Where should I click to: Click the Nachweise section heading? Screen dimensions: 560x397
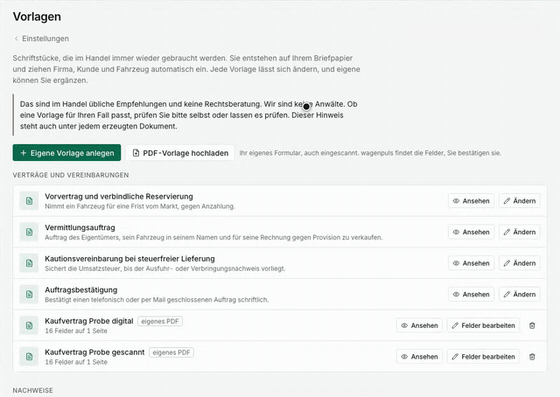33,391
